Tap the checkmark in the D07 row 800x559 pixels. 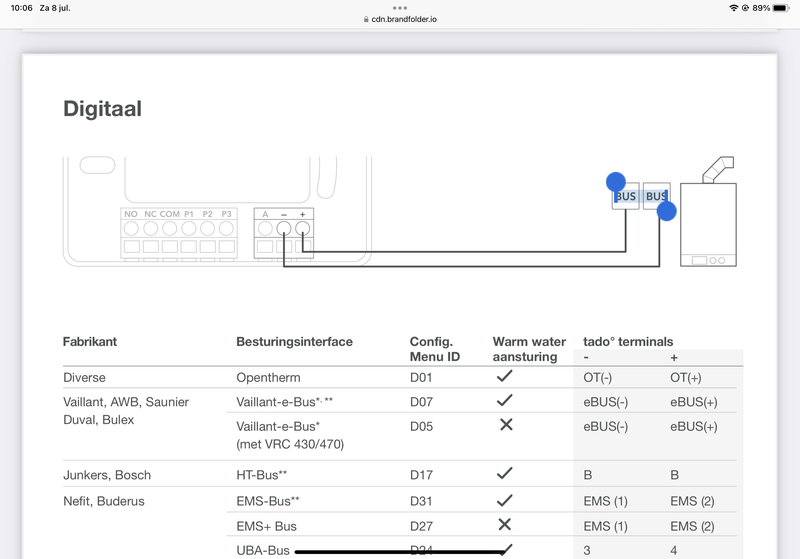pyautogui.click(x=504, y=400)
